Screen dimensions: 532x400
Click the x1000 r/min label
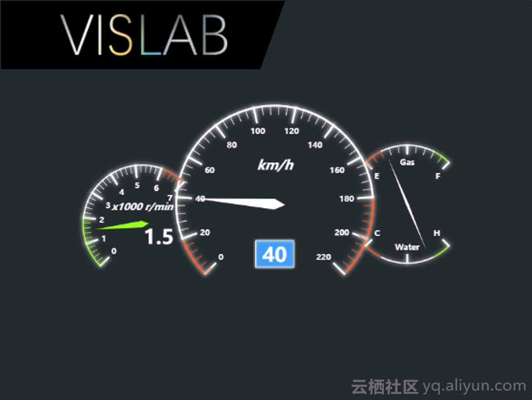coord(143,207)
